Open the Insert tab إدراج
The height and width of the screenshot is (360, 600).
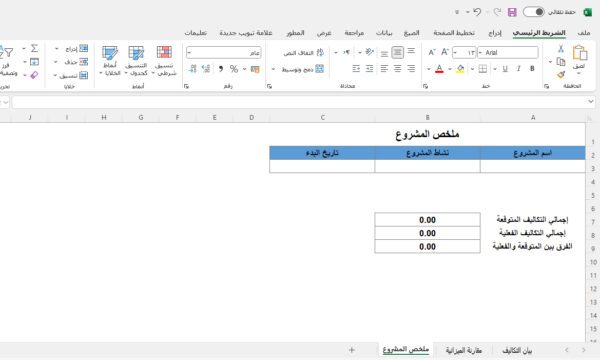(495, 33)
